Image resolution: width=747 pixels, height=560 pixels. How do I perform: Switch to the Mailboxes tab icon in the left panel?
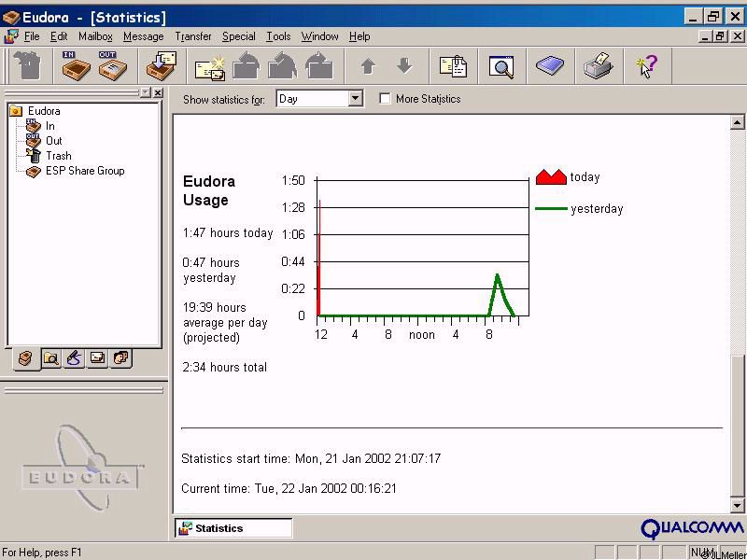pos(26,358)
